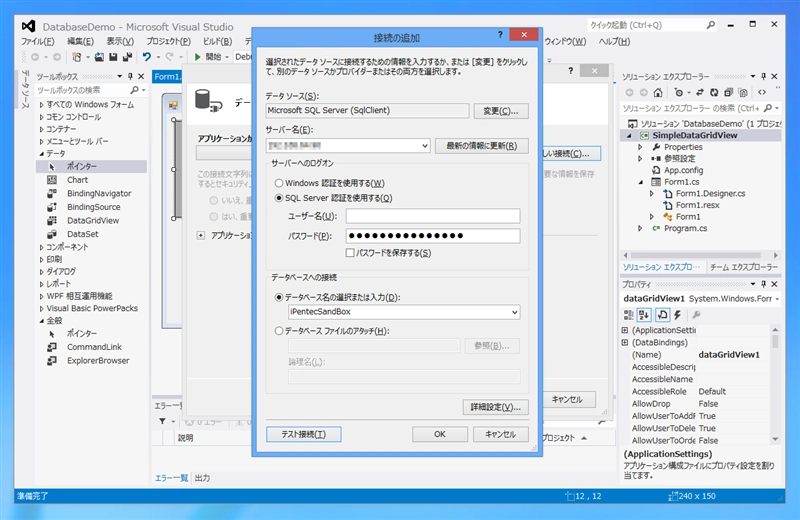Expand the Properties node in Solution Explorer
The height and width of the screenshot is (520, 800).
tap(640, 147)
